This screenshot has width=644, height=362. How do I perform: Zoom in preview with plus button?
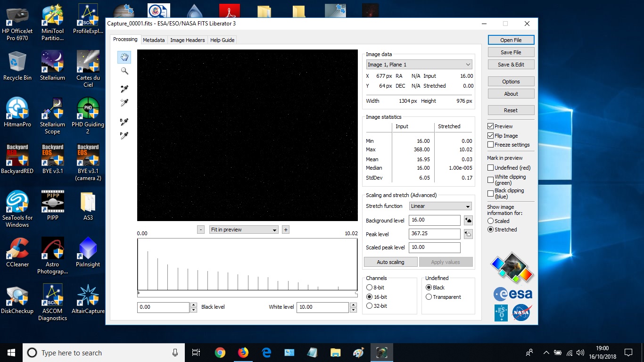(286, 230)
